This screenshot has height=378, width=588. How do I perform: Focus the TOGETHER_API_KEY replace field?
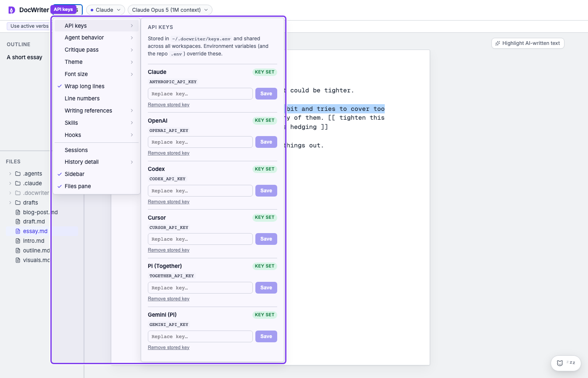click(200, 288)
